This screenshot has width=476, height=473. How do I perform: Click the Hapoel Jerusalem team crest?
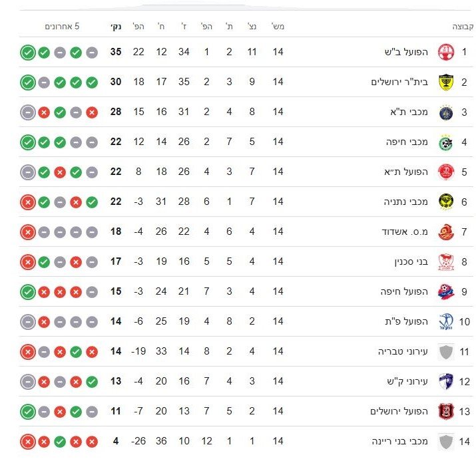(x=445, y=411)
